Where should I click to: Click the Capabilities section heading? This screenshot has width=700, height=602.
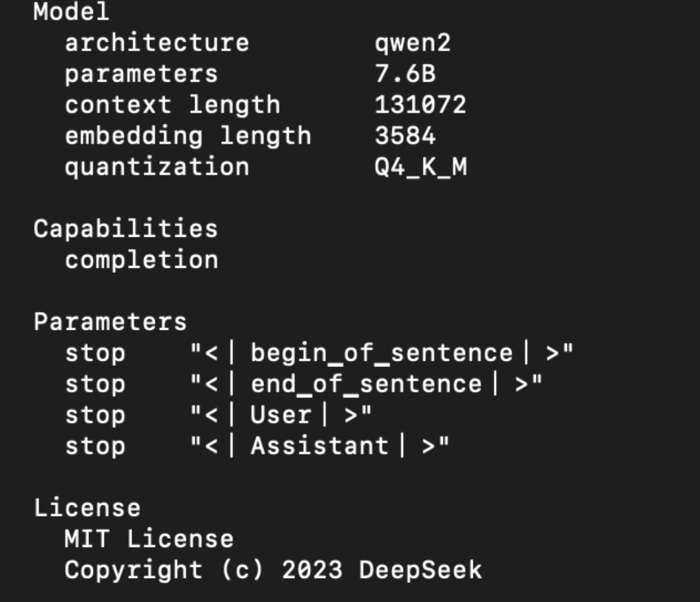tap(126, 229)
